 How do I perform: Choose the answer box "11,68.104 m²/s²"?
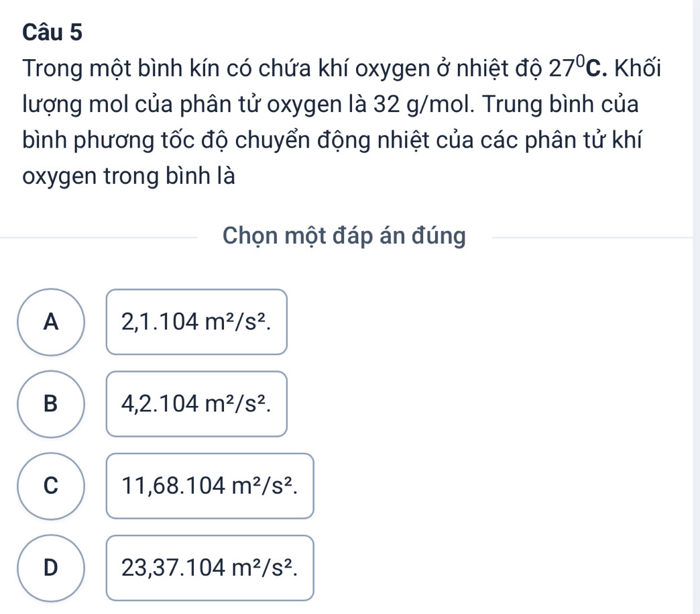(209, 486)
